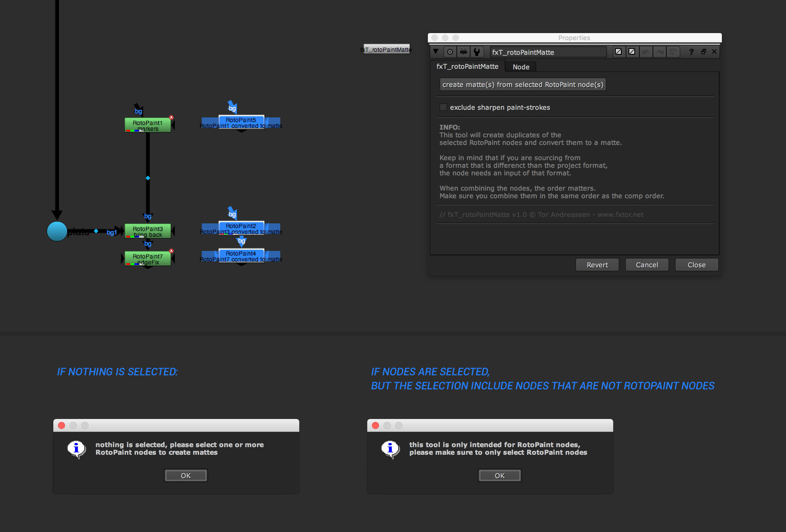
Task: Select the RotoPaint1 markers node
Action: tap(148, 125)
